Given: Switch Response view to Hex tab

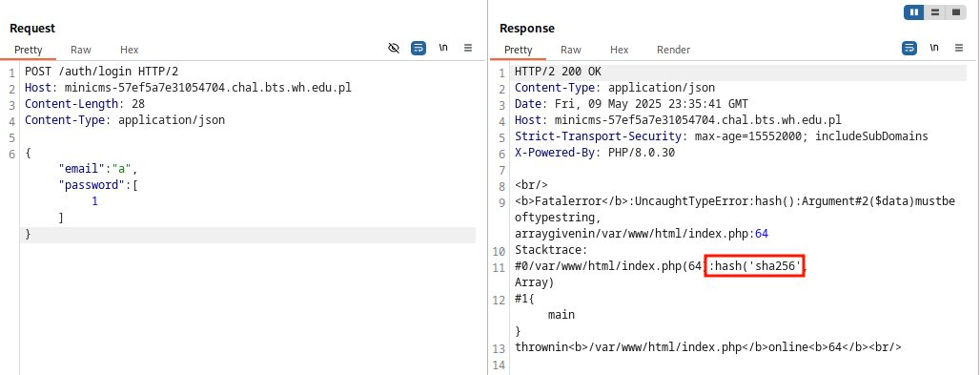Looking at the screenshot, I should pyautogui.click(x=620, y=50).
